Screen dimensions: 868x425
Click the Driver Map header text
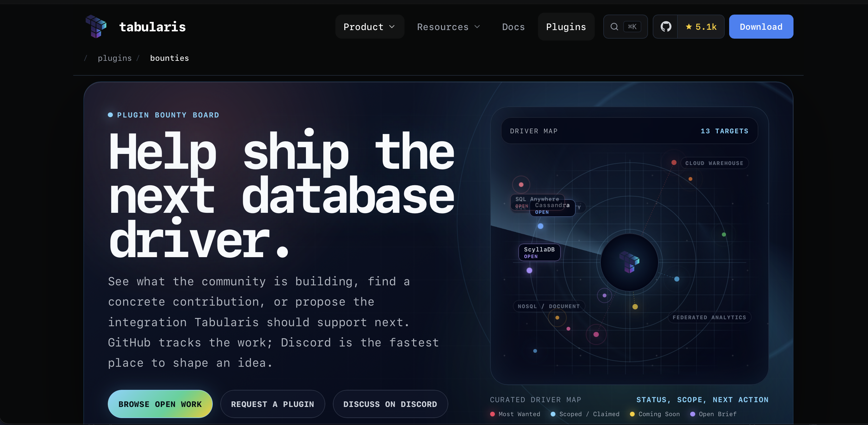tap(534, 131)
